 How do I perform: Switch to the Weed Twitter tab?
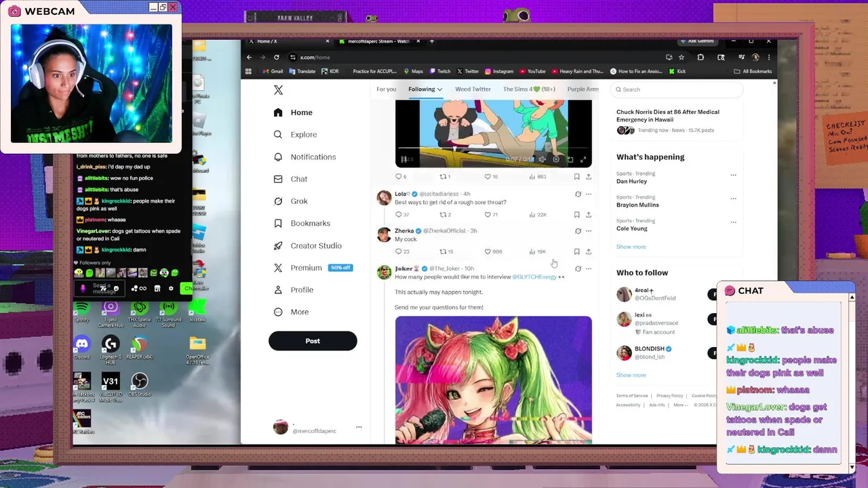(x=473, y=89)
